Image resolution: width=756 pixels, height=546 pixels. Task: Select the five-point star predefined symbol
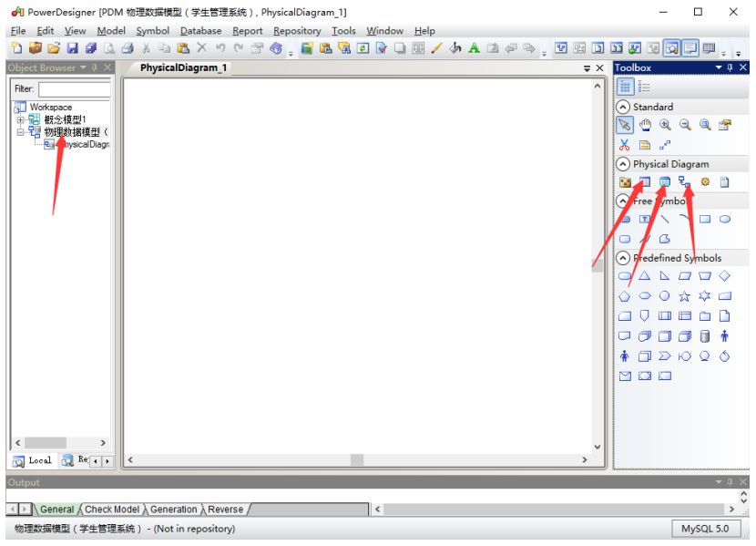[685, 296]
